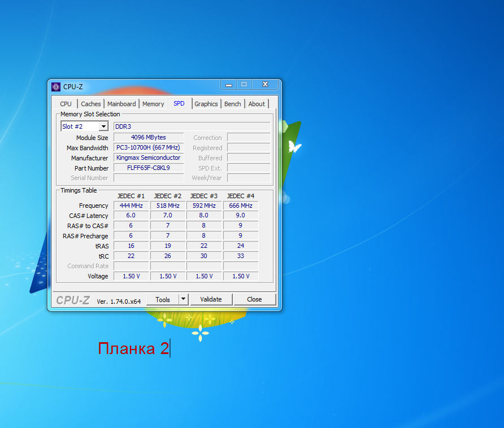
Task: Click the Close button at bottom
Action: tap(254, 299)
